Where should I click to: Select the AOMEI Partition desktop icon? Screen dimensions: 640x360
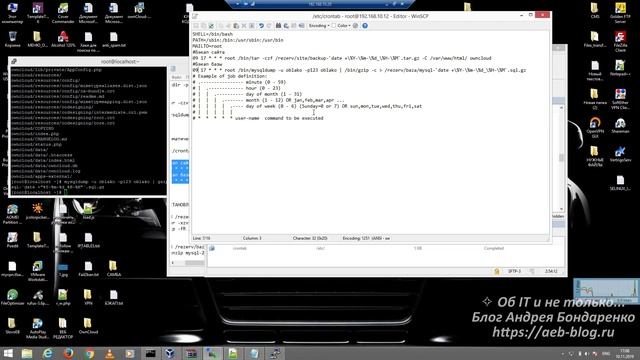coord(12,214)
